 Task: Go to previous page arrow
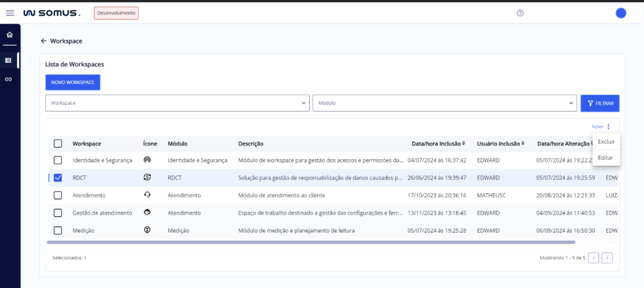(x=594, y=258)
